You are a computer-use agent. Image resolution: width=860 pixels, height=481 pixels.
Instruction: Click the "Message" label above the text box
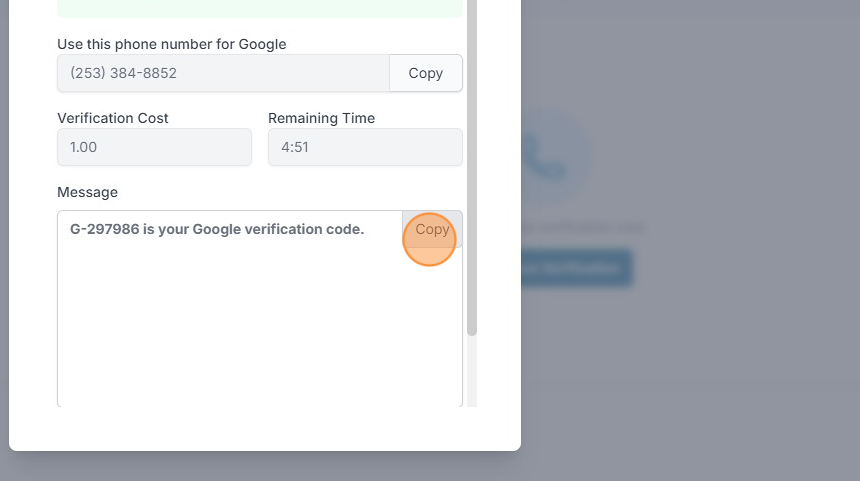point(87,192)
